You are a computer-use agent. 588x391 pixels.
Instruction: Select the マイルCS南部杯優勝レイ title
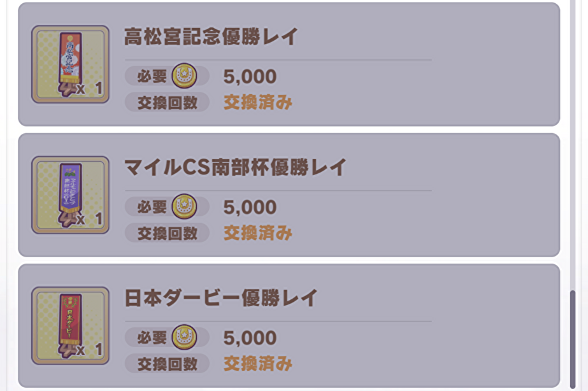click(236, 167)
